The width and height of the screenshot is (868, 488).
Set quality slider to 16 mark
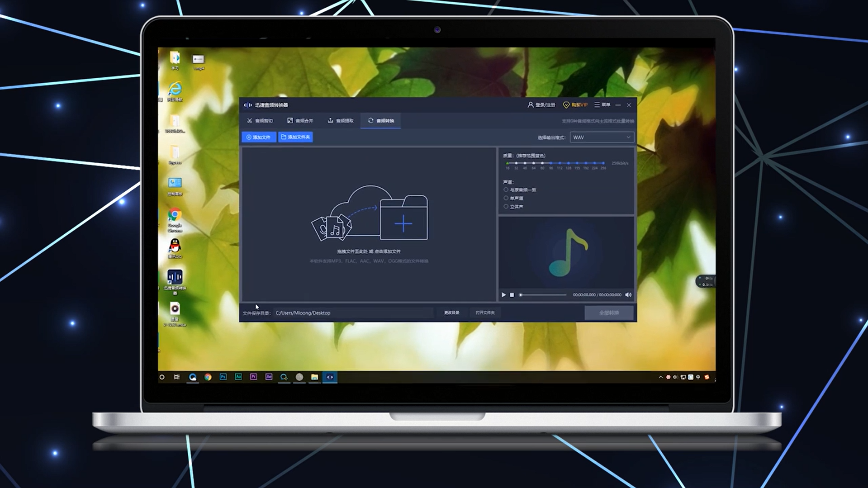click(508, 163)
